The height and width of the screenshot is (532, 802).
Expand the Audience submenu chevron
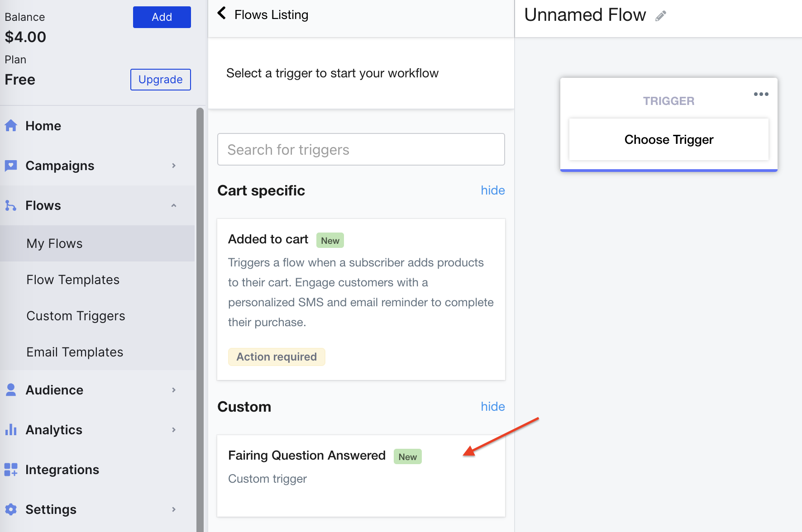pos(174,389)
